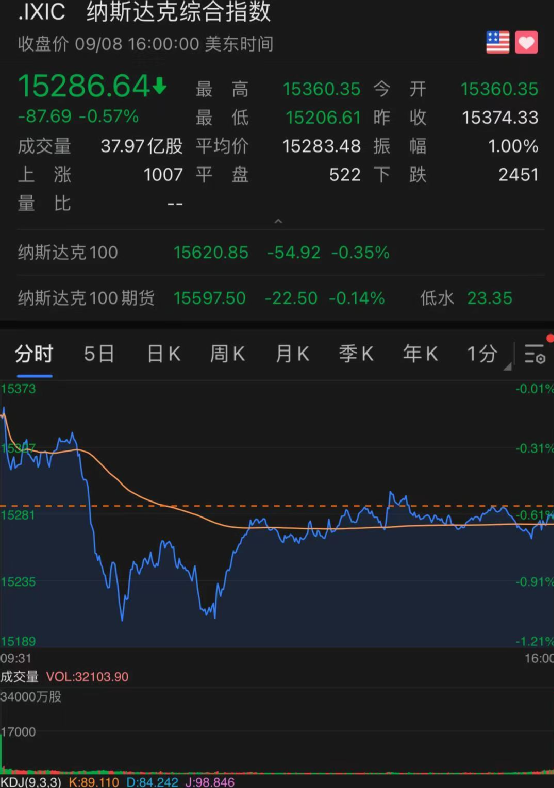554x788 pixels.
Task: Toggle the pink heart favorite icon
Action: [526, 42]
